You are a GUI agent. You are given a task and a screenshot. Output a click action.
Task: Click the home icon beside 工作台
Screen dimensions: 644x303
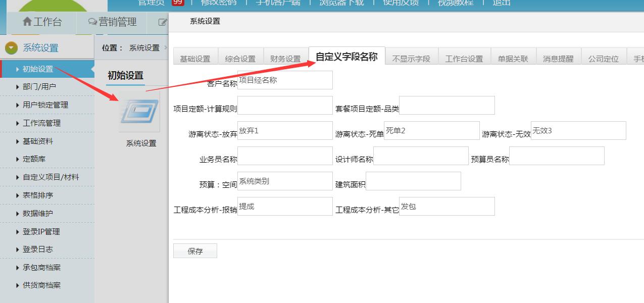27,22
